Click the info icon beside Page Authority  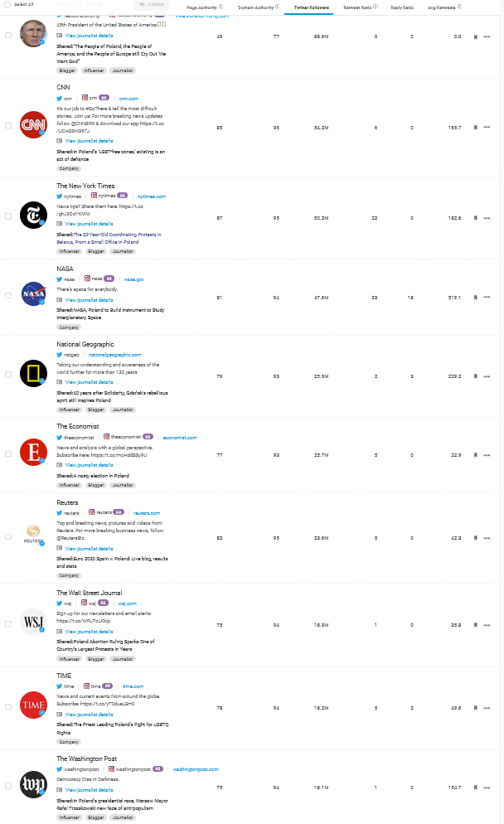220,7
